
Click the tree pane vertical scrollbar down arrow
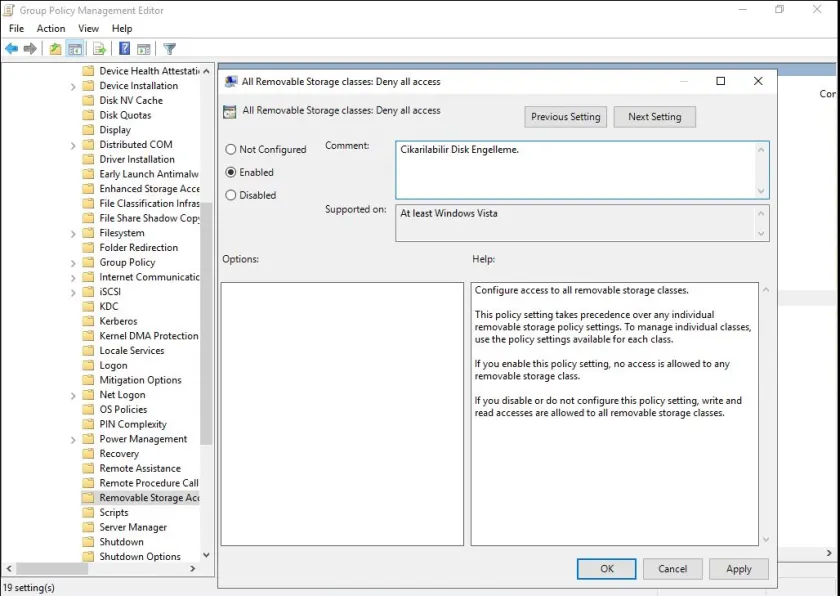tap(206, 555)
